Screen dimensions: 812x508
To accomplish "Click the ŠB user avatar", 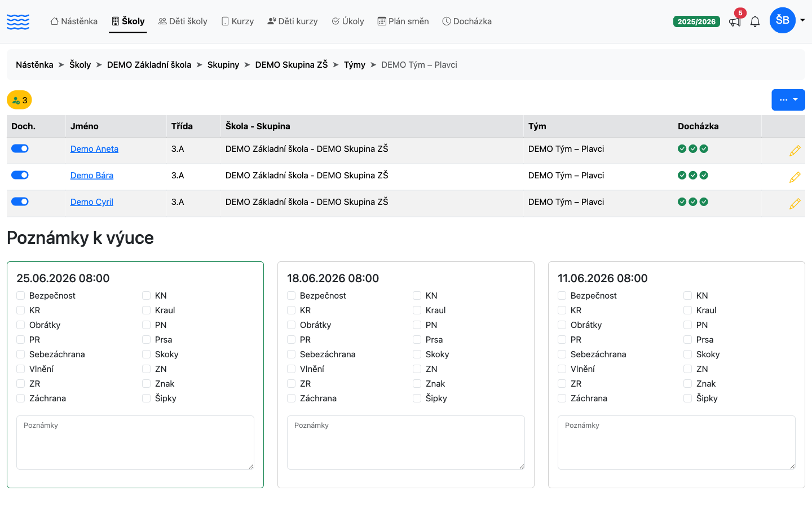I will point(782,20).
